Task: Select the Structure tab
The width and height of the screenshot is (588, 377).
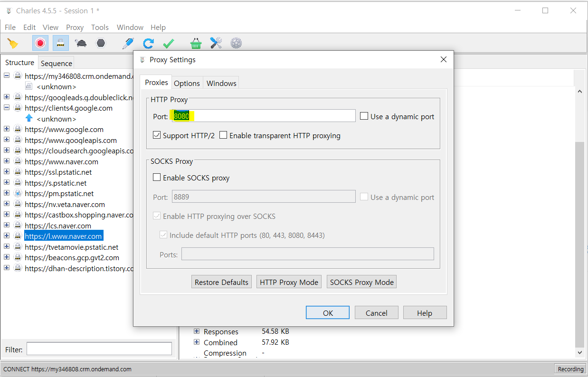Action: [19, 63]
